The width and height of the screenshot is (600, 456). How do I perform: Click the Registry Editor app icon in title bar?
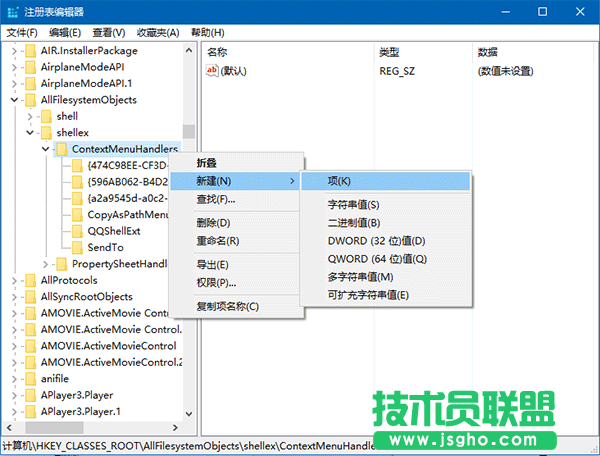click(x=11, y=11)
